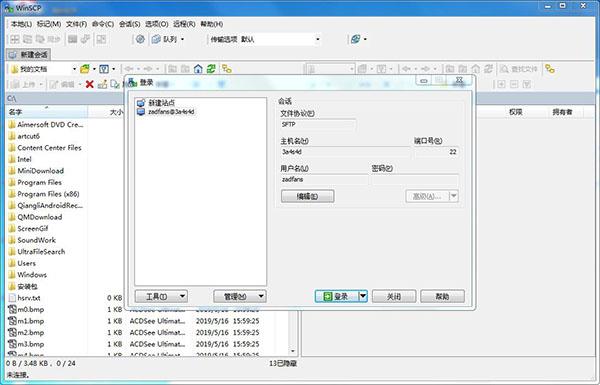Open the 传输选项 transfer settings dropdown
This screenshot has height=385, width=600.
(x=318, y=39)
